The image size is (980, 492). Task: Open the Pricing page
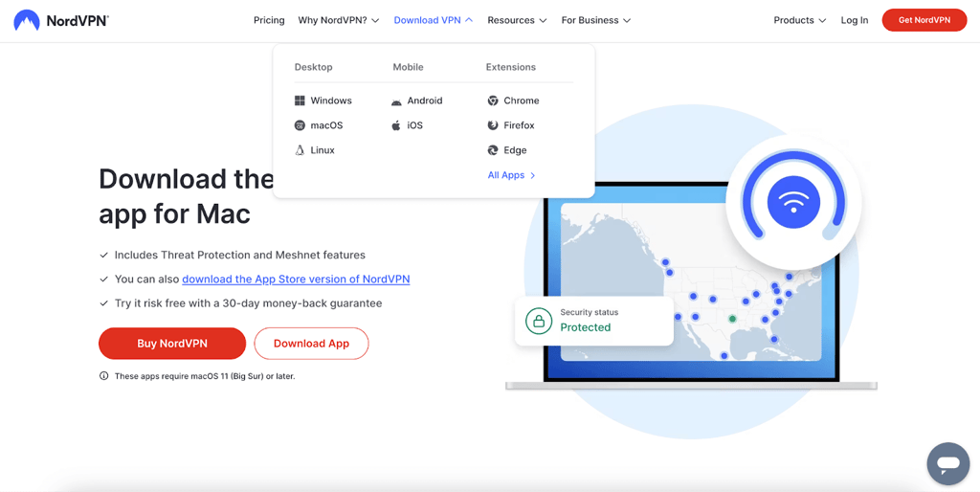point(269,21)
